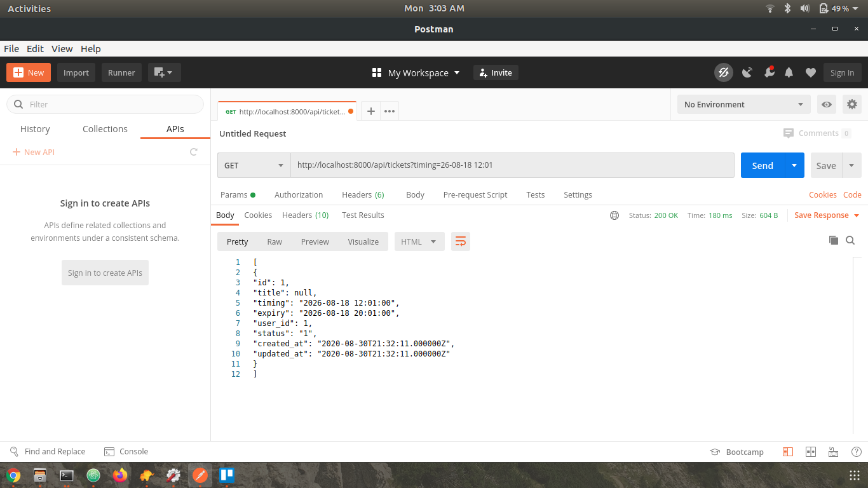Switch to two pane view icon
The width and height of the screenshot is (868, 488).
coord(810,452)
